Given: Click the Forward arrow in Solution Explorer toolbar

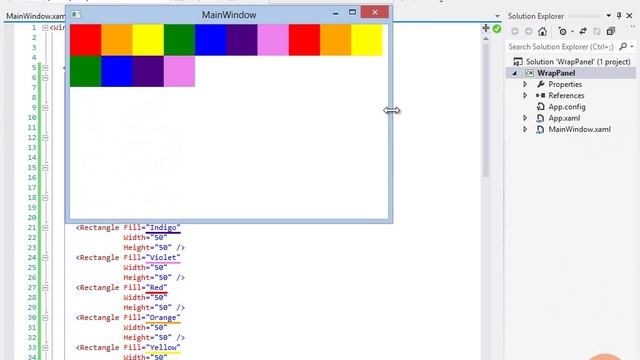Looking at the screenshot, I should (529, 31).
